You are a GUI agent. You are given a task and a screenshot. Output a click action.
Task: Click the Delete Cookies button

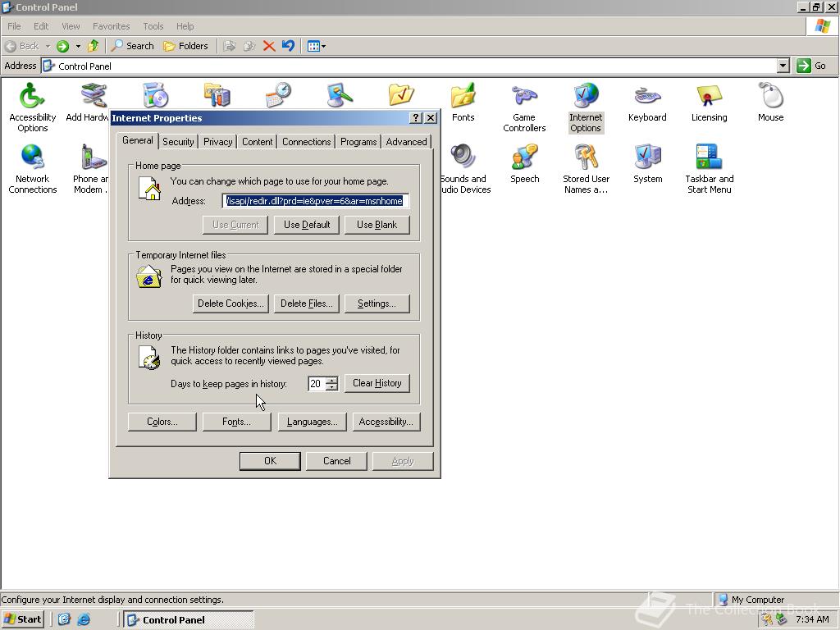[x=231, y=304]
